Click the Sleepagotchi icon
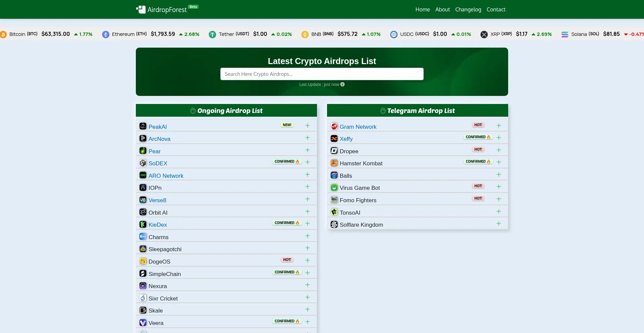This screenshot has width=644, height=333. pyautogui.click(x=143, y=249)
